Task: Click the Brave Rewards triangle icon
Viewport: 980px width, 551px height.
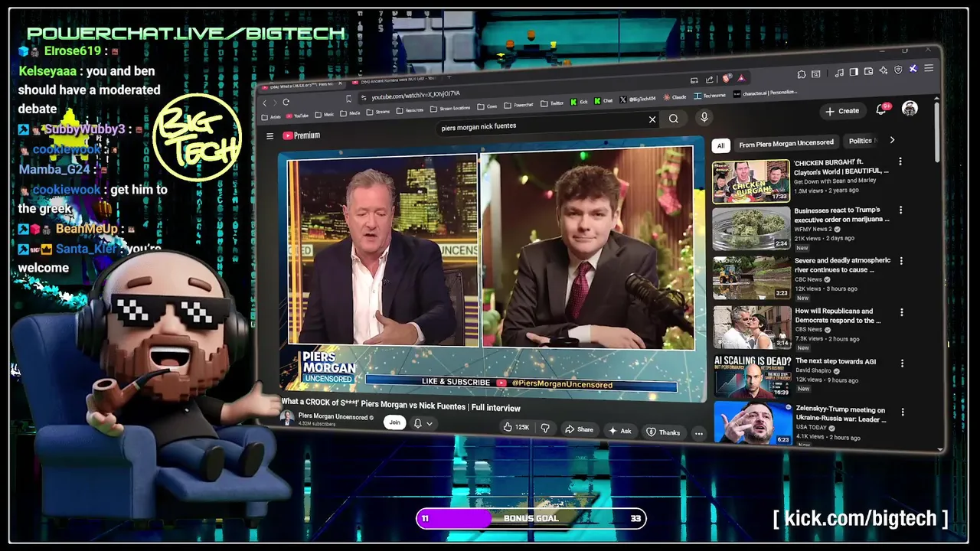Action: pos(742,78)
